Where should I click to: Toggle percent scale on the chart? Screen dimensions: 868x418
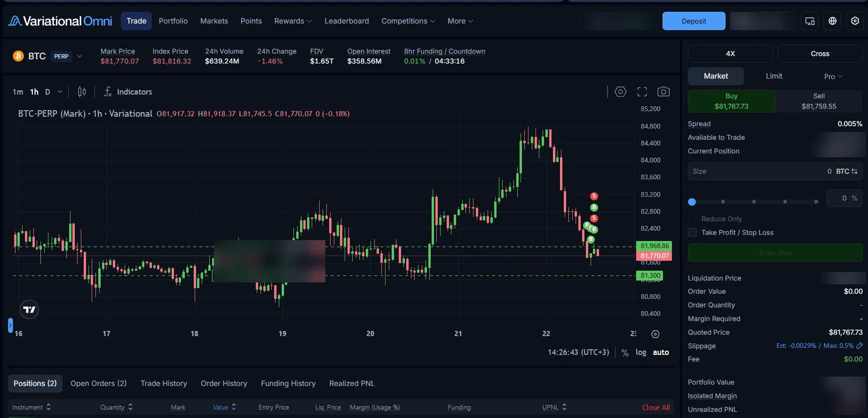[x=625, y=353]
